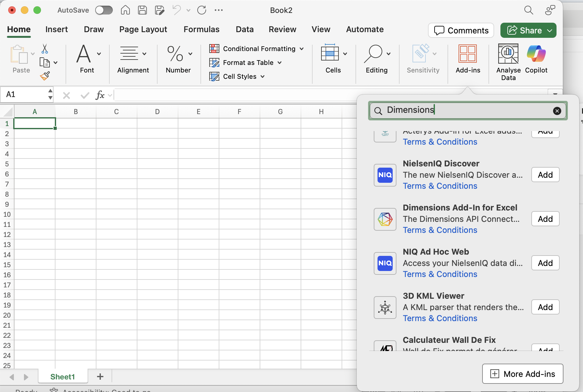This screenshot has width=583, height=392.
Task: Click the Save disk icon
Action: (x=142, y=10)
